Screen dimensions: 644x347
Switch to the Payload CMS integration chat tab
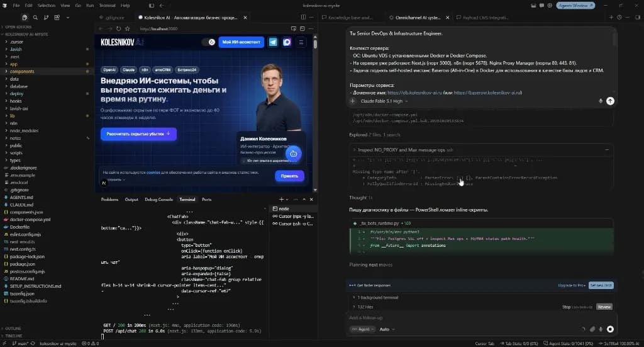(482, 18)
